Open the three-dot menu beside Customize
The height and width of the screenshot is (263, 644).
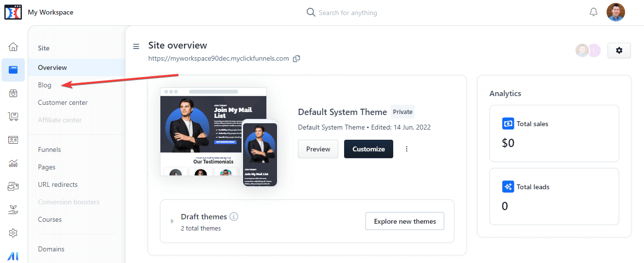(407, 149)
